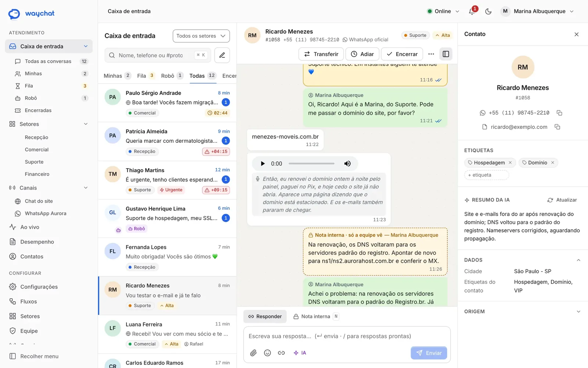Open Gustavo Henrique Lima conversation
This screenshot has height=368, width=588.
coord(167,219)
